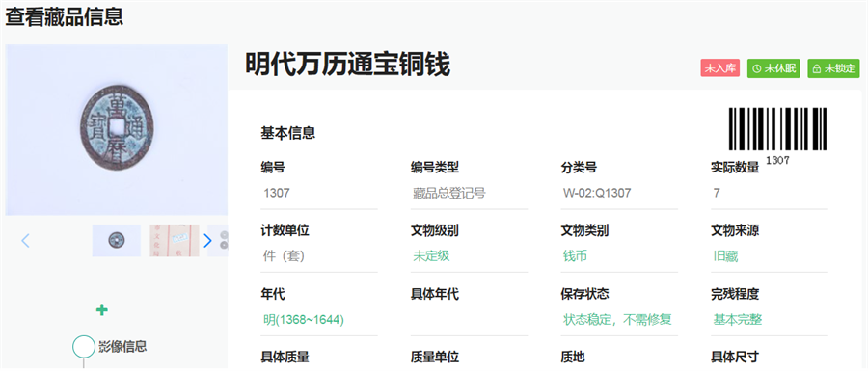Click the 具体年代 field label
The width and height of the screenshot is (868, 371).
435,294
